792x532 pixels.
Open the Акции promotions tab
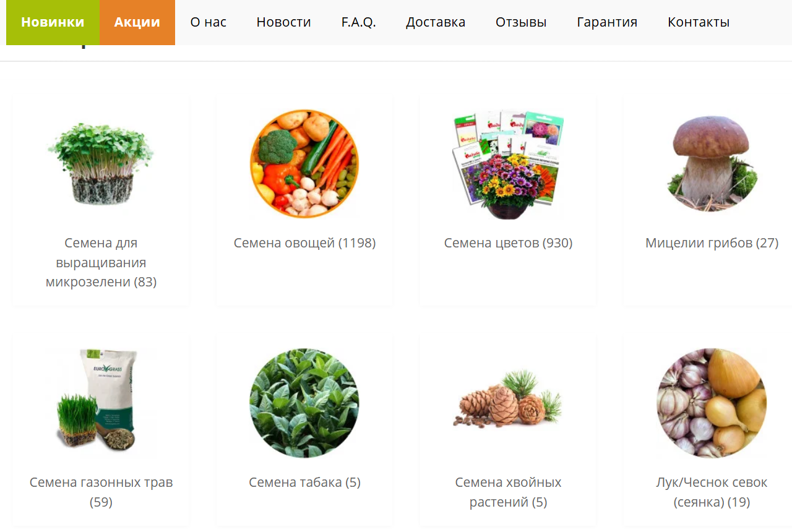click(x=137, y=22)
